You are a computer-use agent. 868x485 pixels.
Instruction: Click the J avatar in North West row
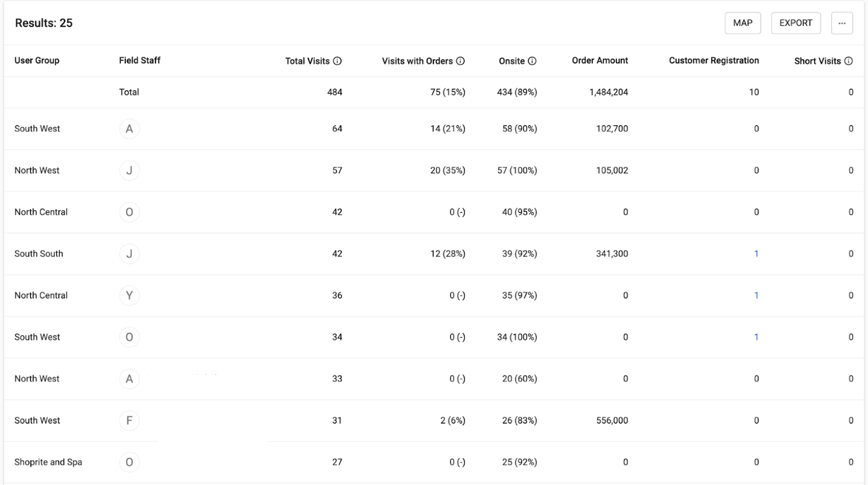coord(129,170)
